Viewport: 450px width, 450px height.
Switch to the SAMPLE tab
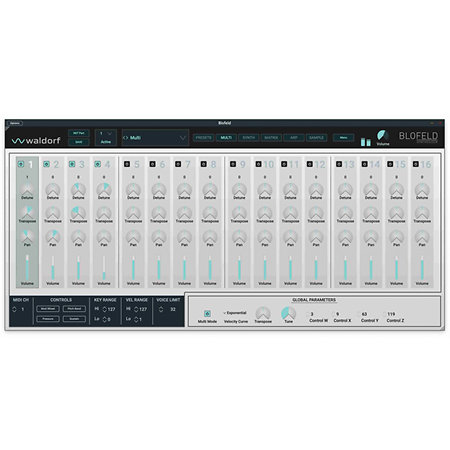coord(316,138)
